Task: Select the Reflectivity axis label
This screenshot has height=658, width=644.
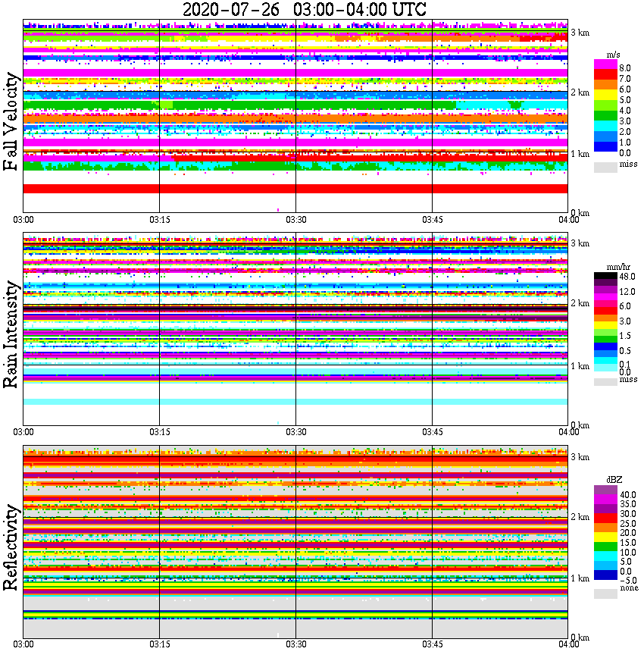Action: pyautogui.click(x=11, y=547)
